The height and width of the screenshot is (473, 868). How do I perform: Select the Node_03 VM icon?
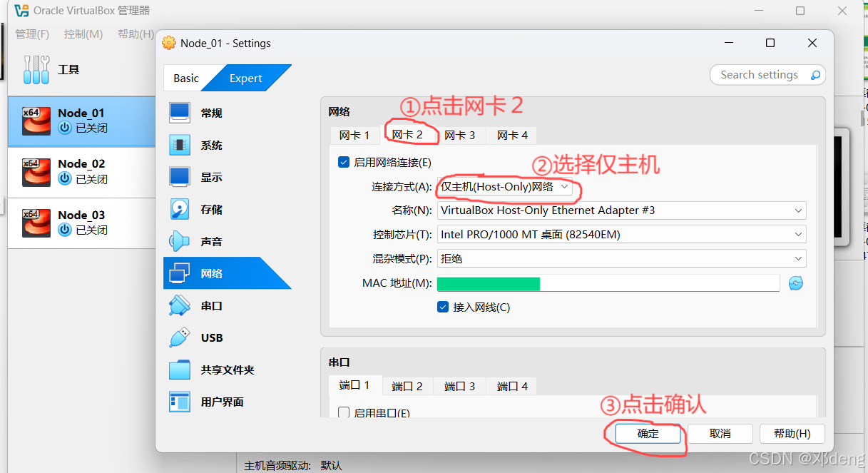tap(36, 223)
